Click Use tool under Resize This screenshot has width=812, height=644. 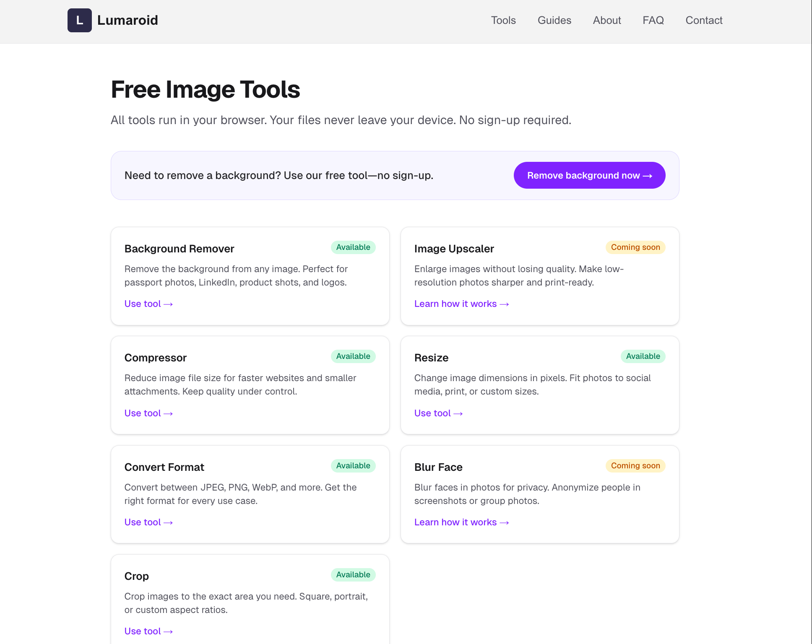tap(433, 413)
